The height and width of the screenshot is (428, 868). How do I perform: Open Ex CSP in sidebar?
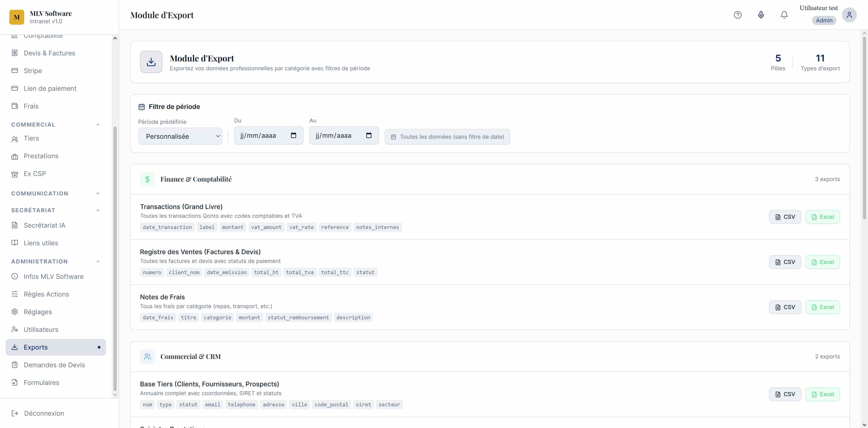coord(56,174)
